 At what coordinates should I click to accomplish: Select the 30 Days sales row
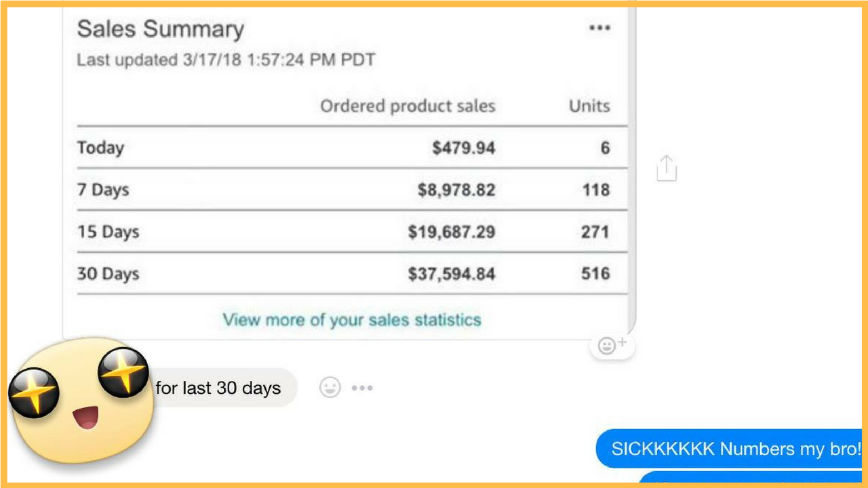352,274
